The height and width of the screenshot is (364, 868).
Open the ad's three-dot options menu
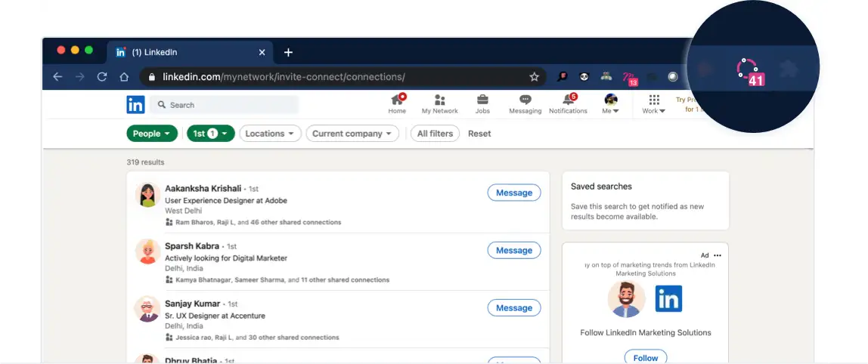point(718,255)
